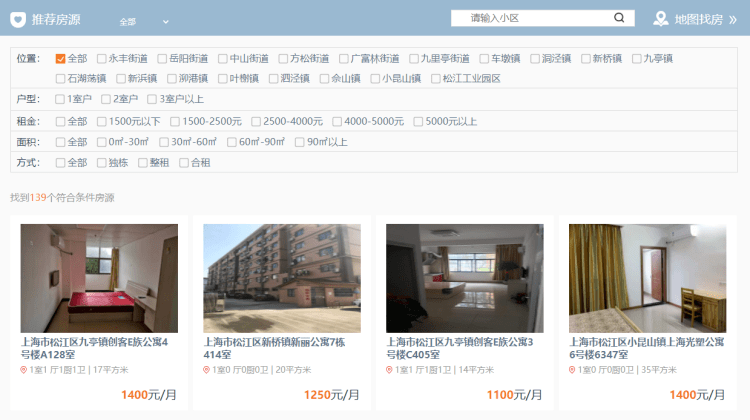Check the 九亭镇 location checkbox
Viewport: 750px width, 420px height.
[x=637, y=59]
